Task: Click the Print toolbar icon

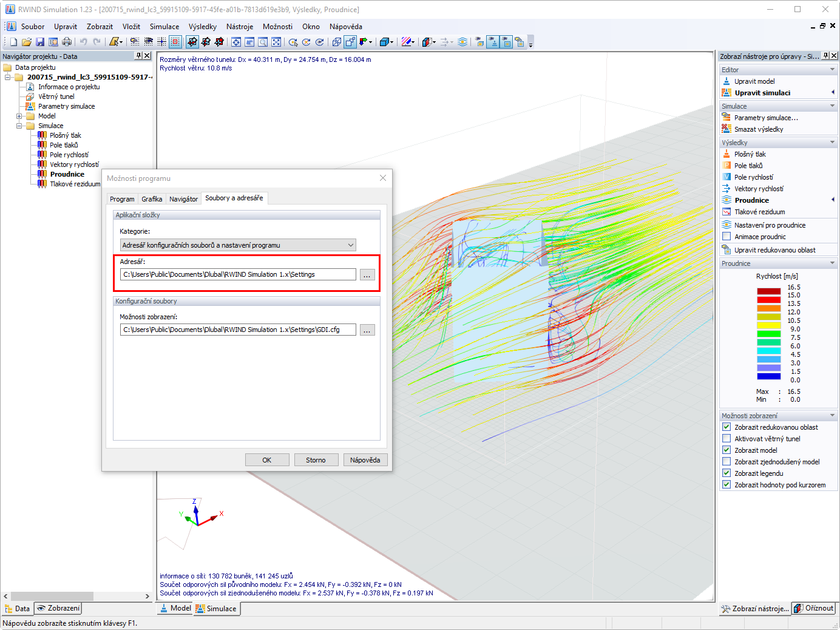Action: [x=67, y=42]
